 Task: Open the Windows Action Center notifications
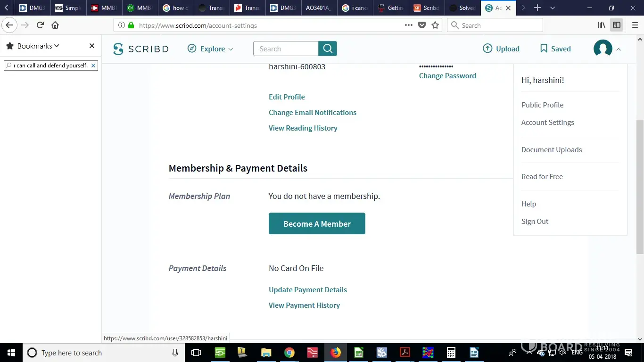tap(628, 353)
